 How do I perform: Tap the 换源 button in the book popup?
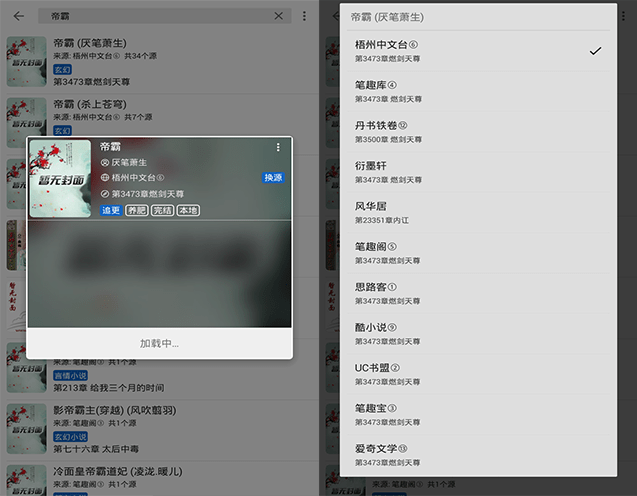(x=273, y=178)
